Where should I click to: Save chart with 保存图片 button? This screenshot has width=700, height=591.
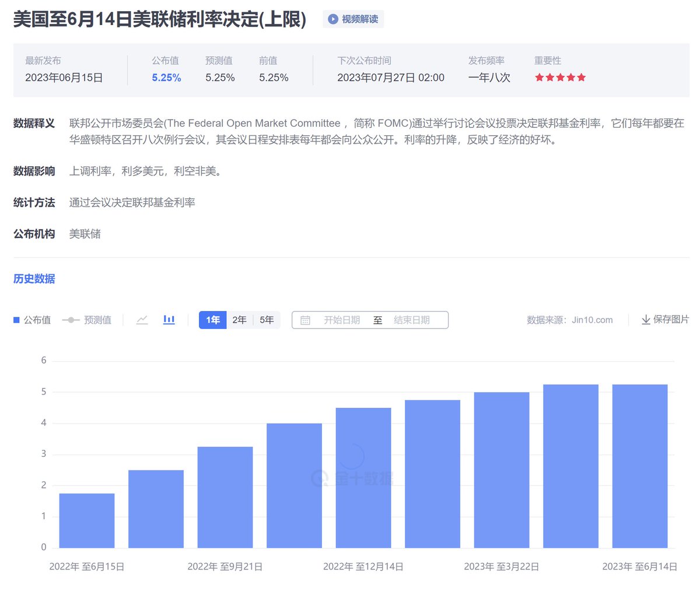665,320
